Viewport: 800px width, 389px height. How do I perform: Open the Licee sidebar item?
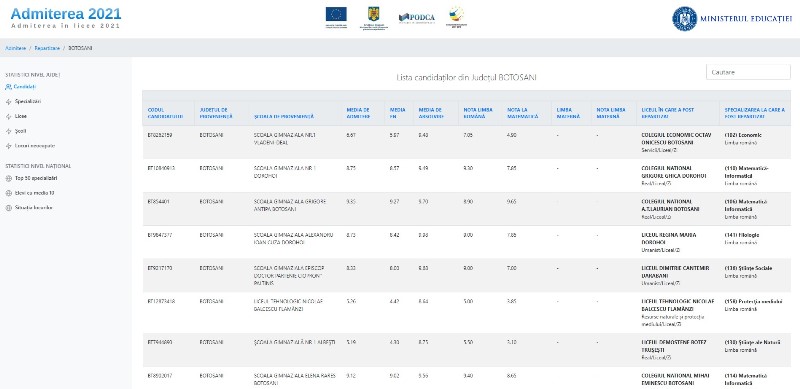pos(20,116)
